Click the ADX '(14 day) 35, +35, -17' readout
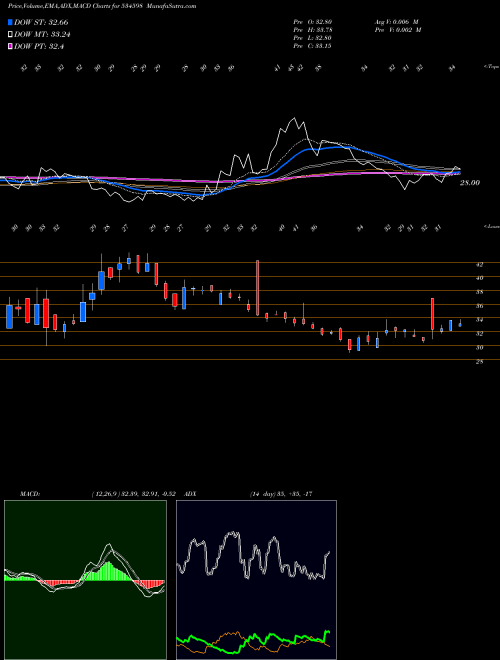This screenshot has height=660, width=500. click(x=281, y=494)
